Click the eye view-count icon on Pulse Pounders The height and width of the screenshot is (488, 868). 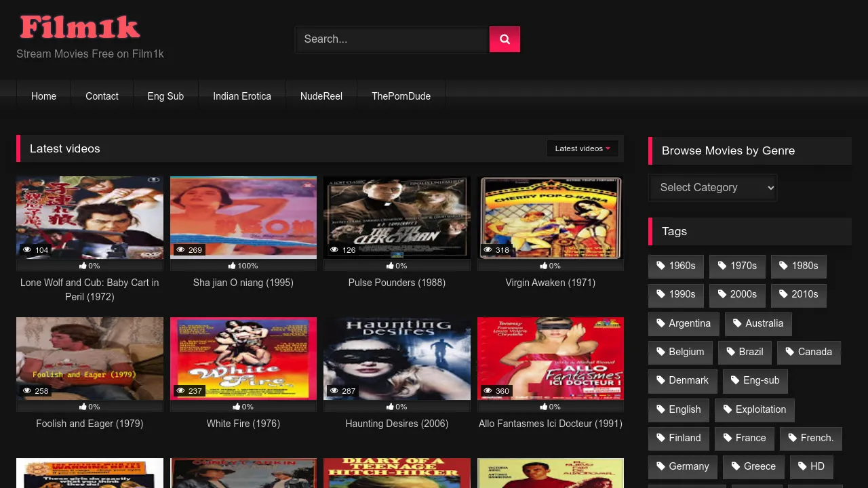[x=334, y=250]
